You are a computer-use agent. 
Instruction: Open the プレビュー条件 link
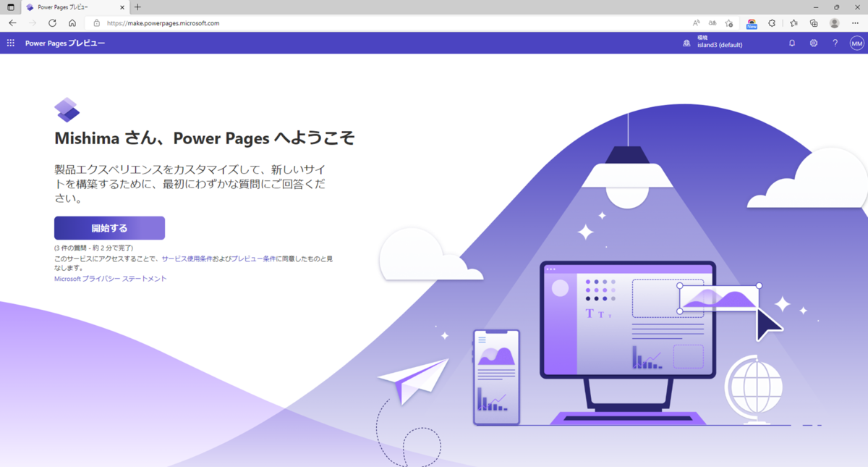point(253,258)
